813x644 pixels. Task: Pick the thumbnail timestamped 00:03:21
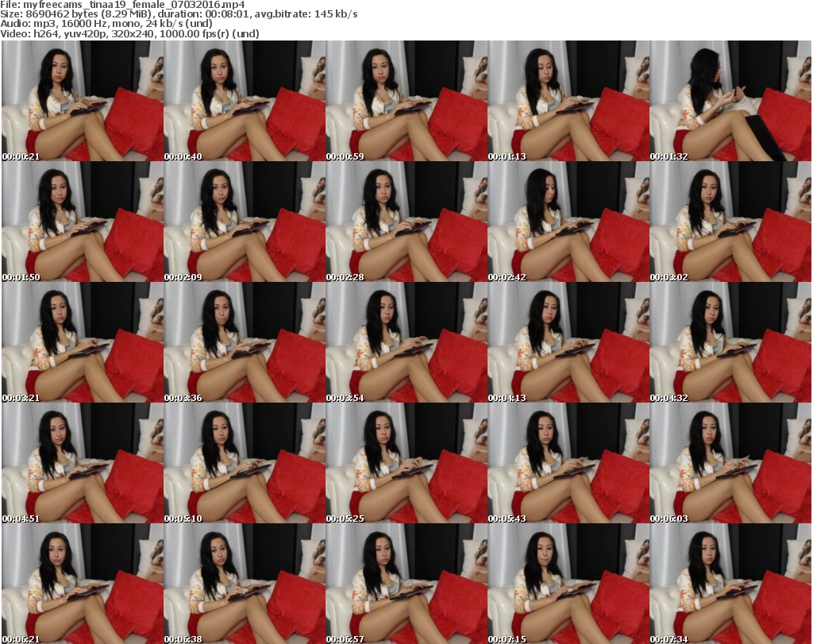[83, 342]
